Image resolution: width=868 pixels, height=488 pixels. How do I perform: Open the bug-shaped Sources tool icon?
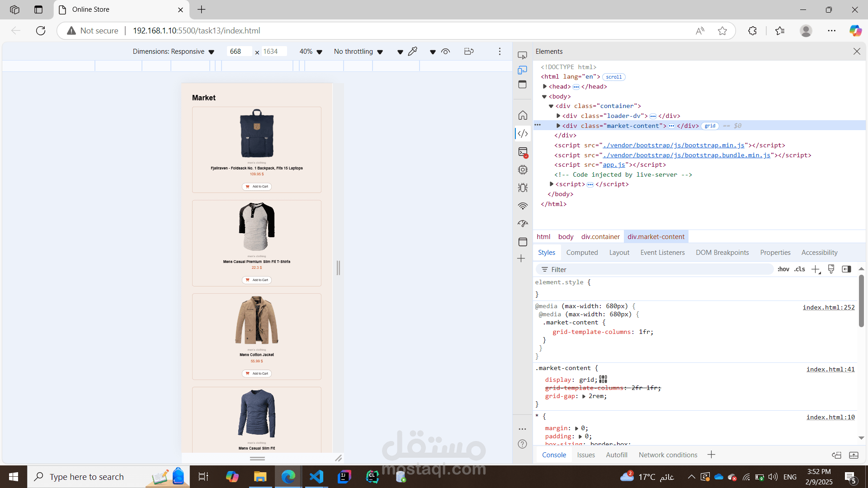tap(523, 188)
